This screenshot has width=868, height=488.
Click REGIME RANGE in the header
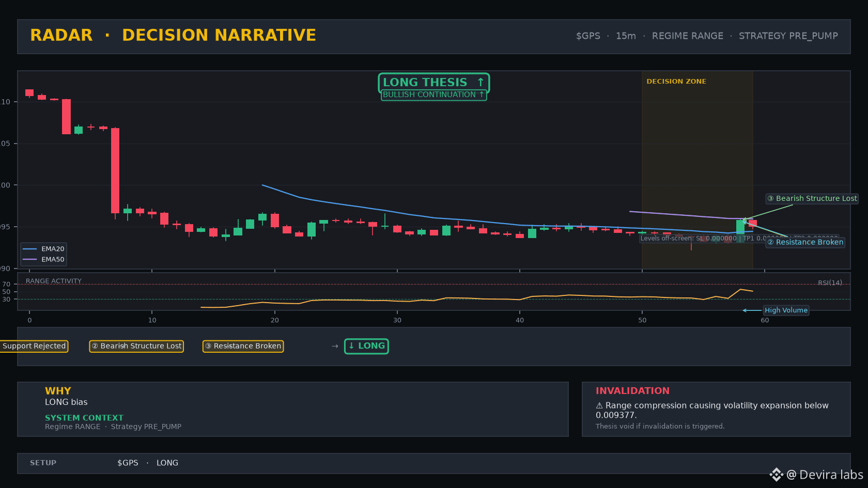tap(688, 36)
